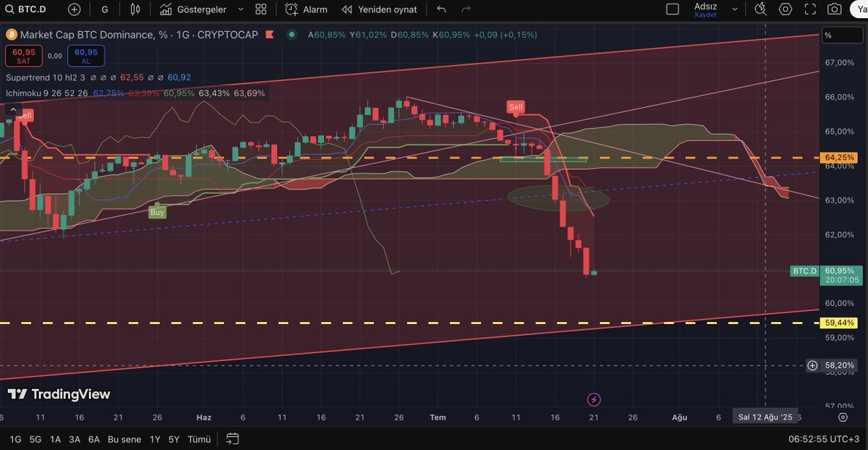Image resolution: width=868 pixels, height=450 pixels.
Task: Undo the last chart action
Action: [x=442, y=9]
